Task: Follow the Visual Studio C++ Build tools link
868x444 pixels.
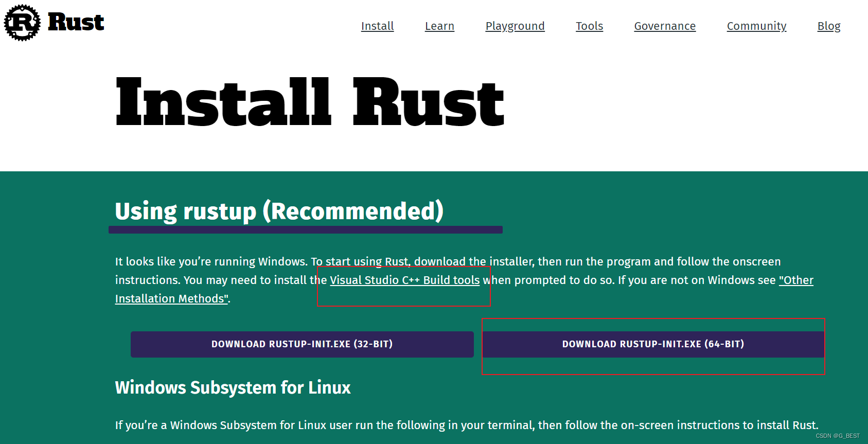Action: [x=405, y=280]
